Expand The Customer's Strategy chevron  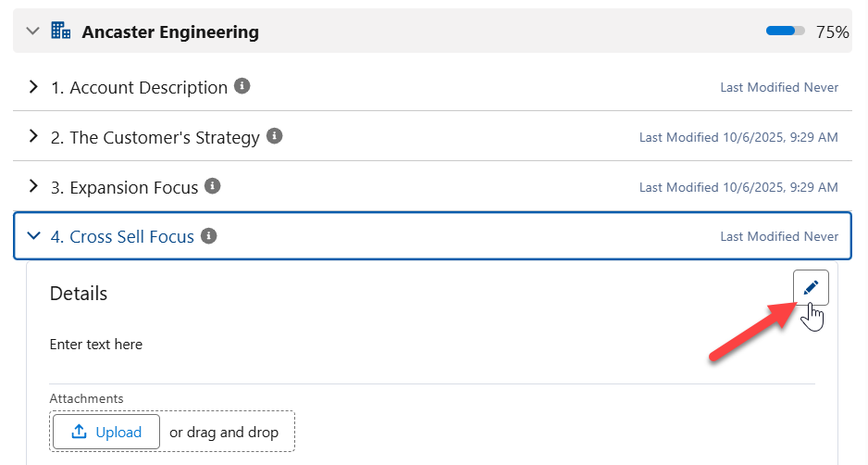pos(33,137)
